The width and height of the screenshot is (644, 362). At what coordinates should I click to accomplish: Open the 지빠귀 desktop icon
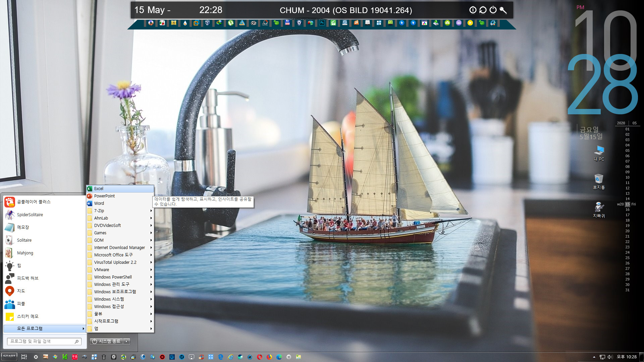pos(599,210)
